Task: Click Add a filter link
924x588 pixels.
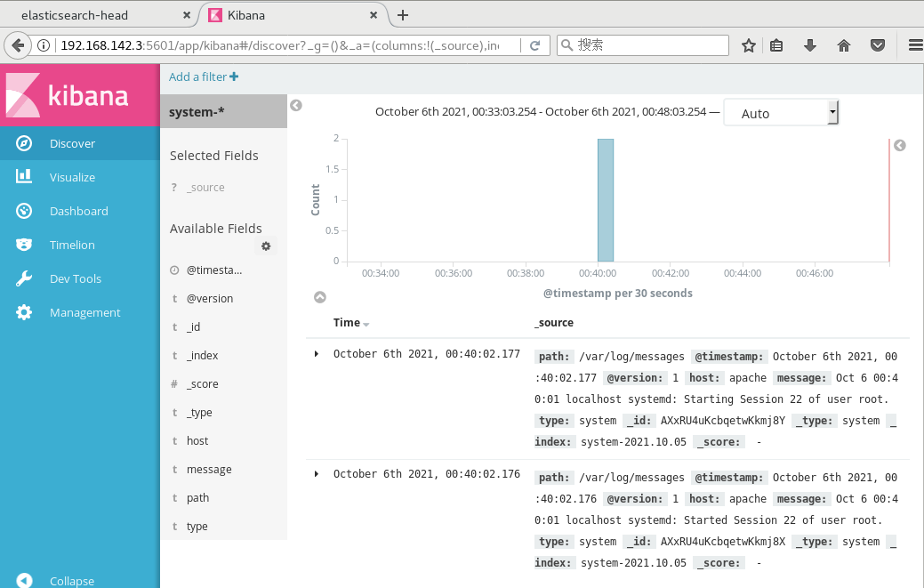Action: 204,77
